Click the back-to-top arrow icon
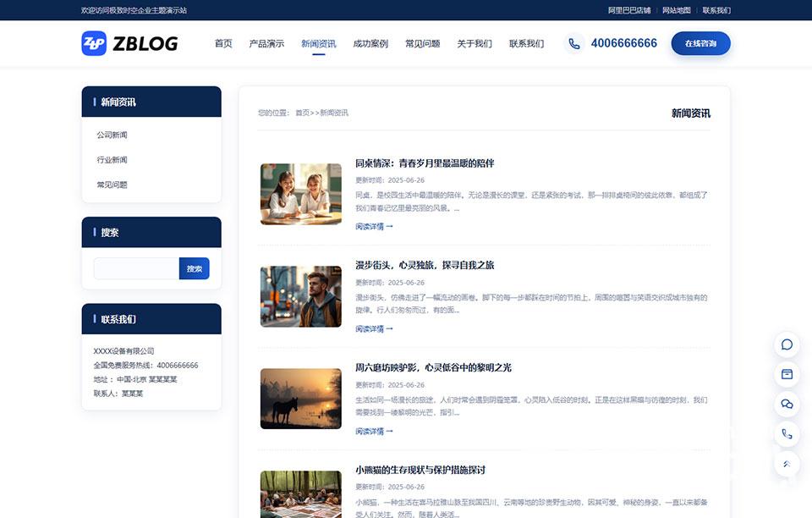 point(787,464)
